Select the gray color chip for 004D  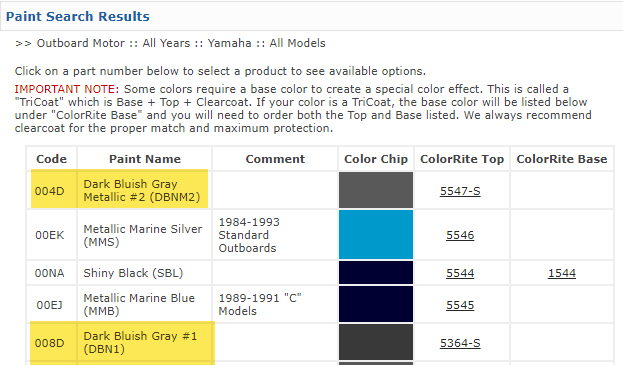pos(376,190)
